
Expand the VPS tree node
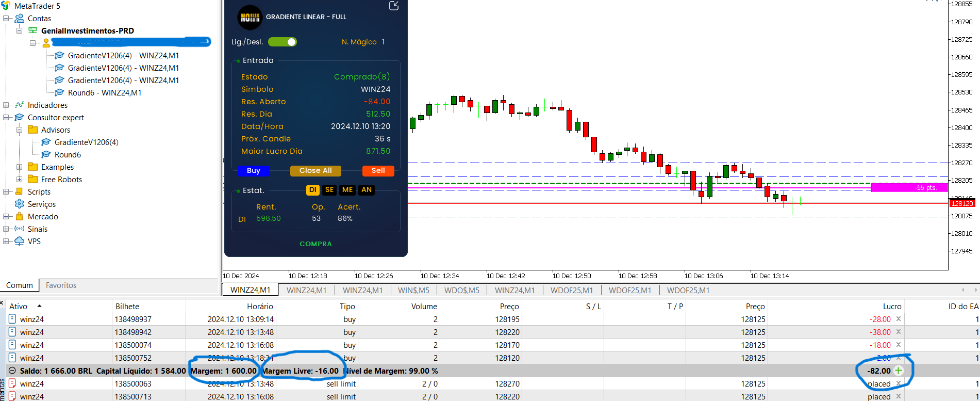pyautogui.click(x=6, y=241)
